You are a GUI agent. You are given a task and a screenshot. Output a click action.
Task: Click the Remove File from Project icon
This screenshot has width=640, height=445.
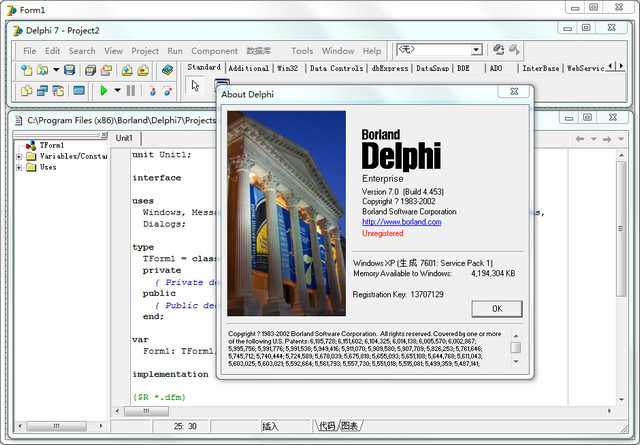pyautogui.click(x=143, y=70)
